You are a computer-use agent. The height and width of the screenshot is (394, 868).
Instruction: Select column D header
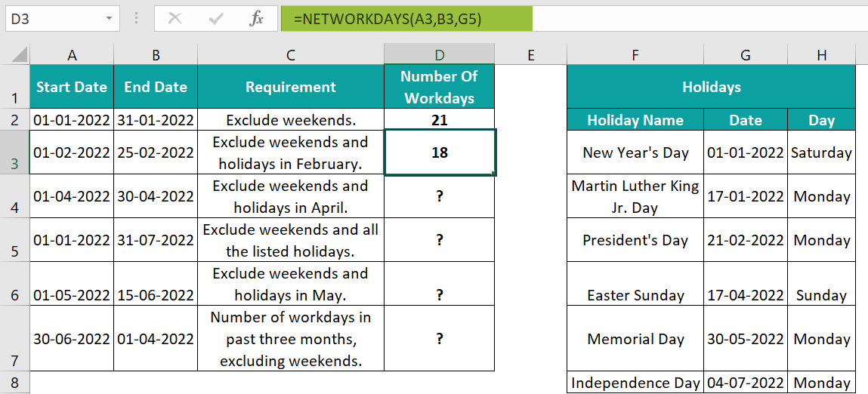click(x=440, y=54)
